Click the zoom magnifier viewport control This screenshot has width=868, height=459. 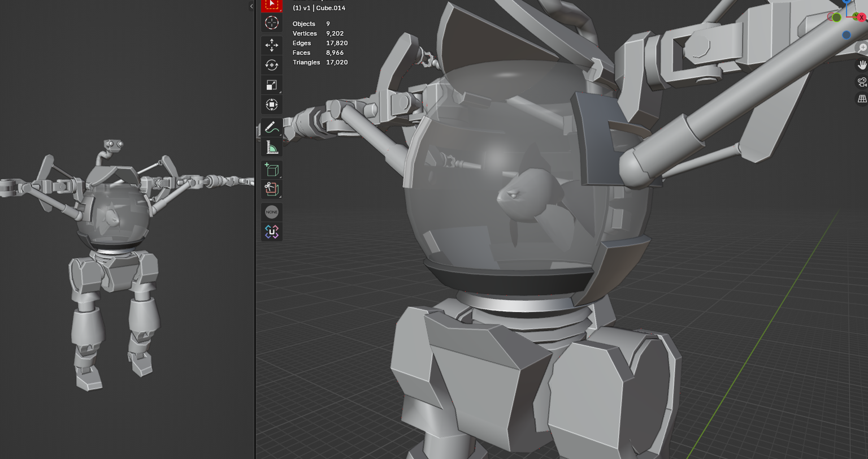(x=862, y=48)
